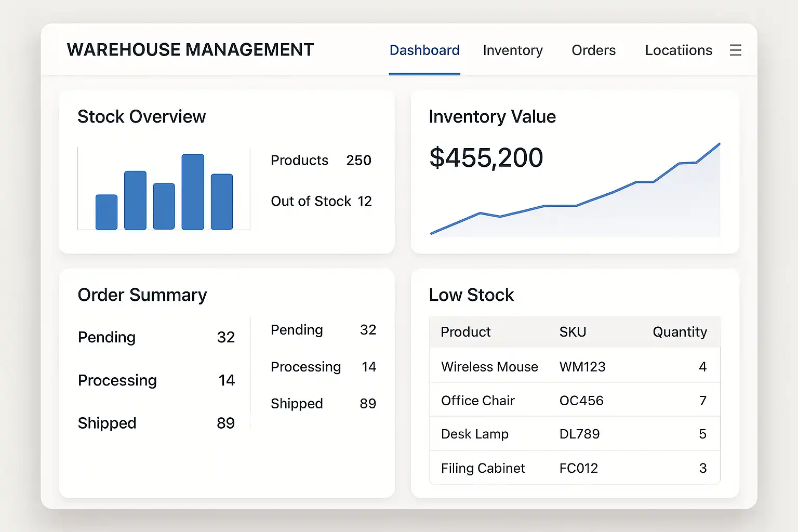Sort by the SKU column header
798x532 pixels.
pos(573,332)
